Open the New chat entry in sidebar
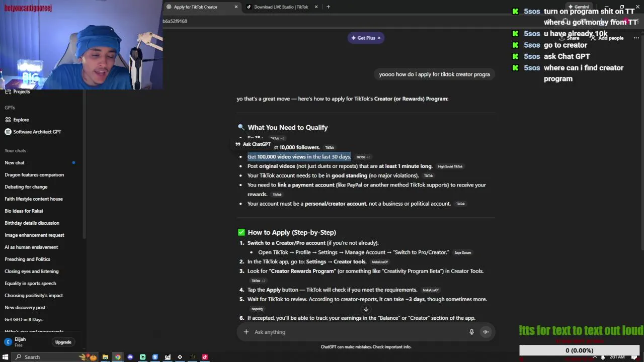Image resolution: width=644 pixels, height=362 pixels. click(x=15, y=163)
